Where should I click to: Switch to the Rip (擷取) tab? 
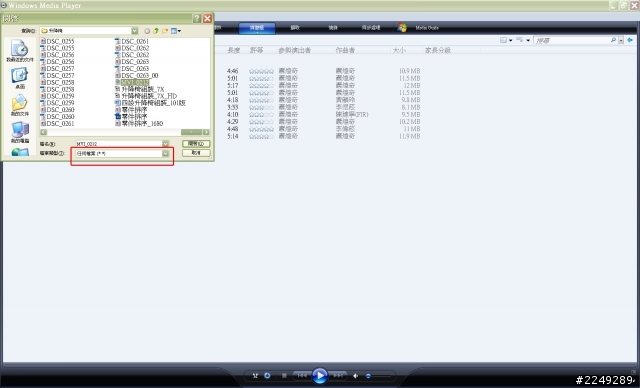pos(295,28)
